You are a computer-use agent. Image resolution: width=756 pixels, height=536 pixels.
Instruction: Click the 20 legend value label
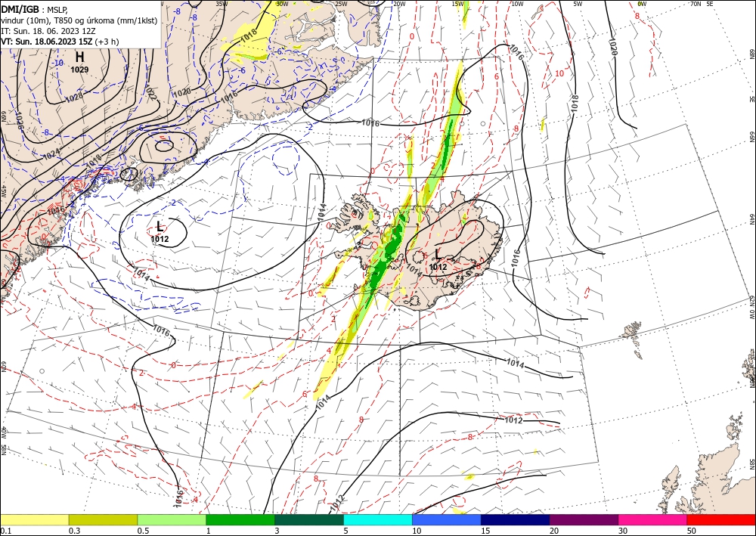click(554, 530)
